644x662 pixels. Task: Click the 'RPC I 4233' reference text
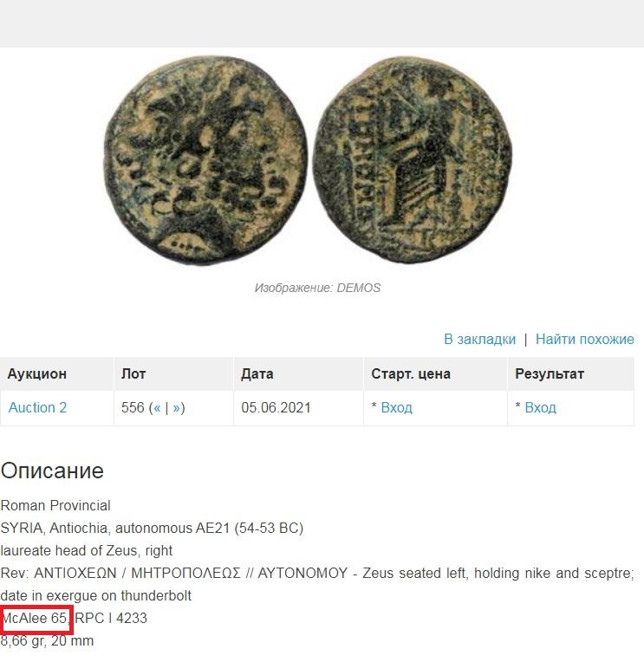(111, 618)
